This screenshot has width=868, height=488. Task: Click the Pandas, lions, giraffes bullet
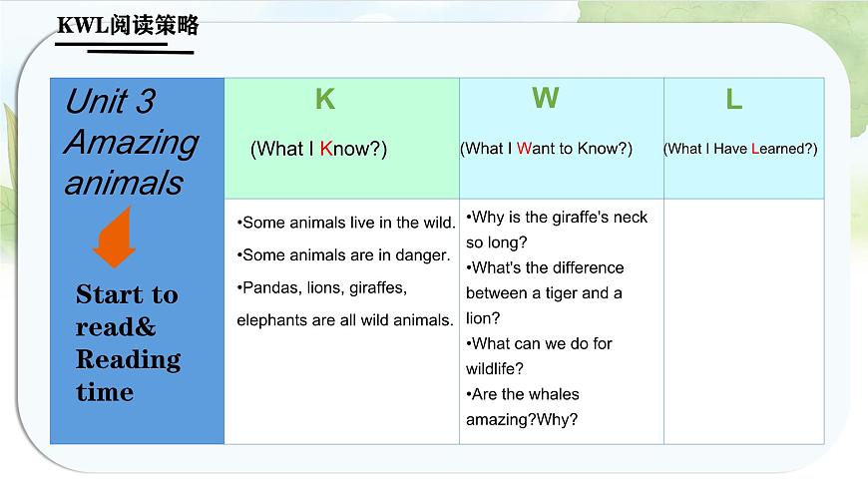[x=321, y=287]
